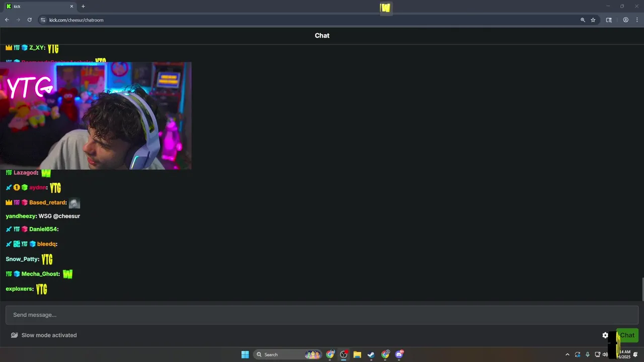
Task: Open the Windows Start menu
Action: (245, 354)
